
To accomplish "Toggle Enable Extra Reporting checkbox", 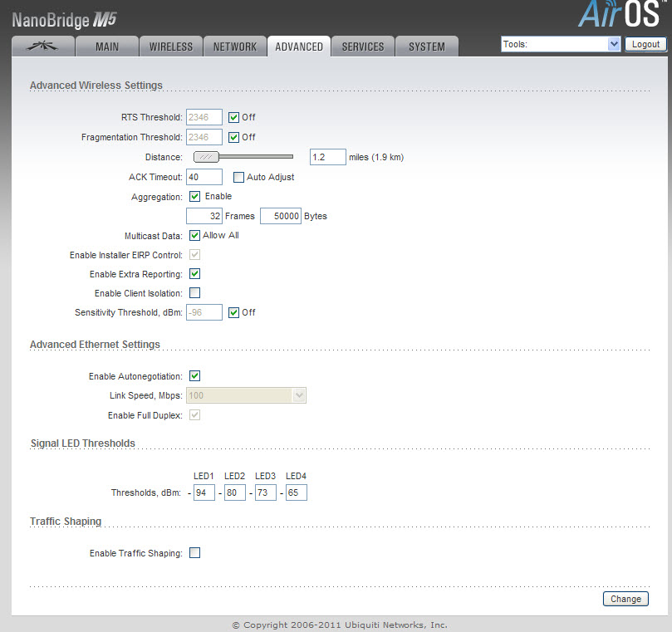I will pos(194,274).
